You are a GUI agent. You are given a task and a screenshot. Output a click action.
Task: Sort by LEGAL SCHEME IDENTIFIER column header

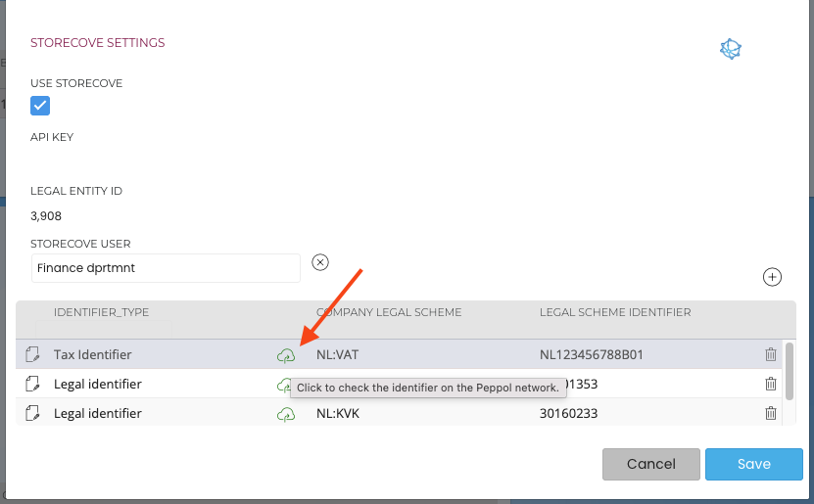(x=615, y=312)
